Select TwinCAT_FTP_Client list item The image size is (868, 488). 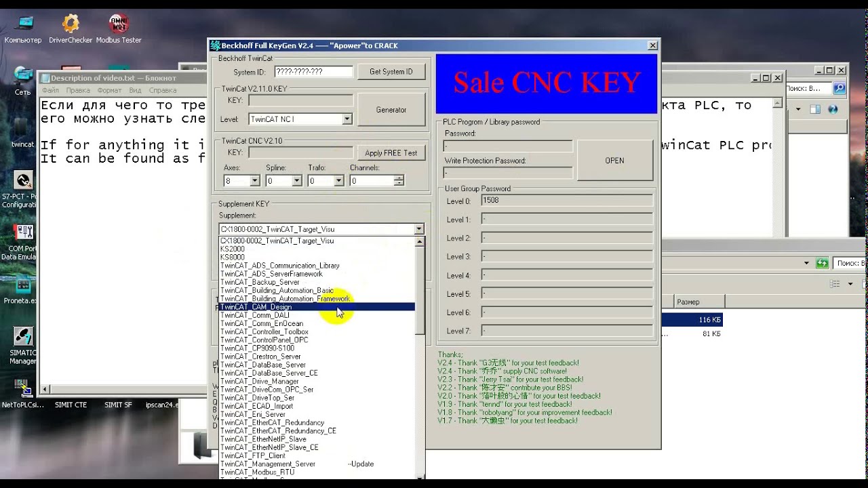[x=317, y=455]
